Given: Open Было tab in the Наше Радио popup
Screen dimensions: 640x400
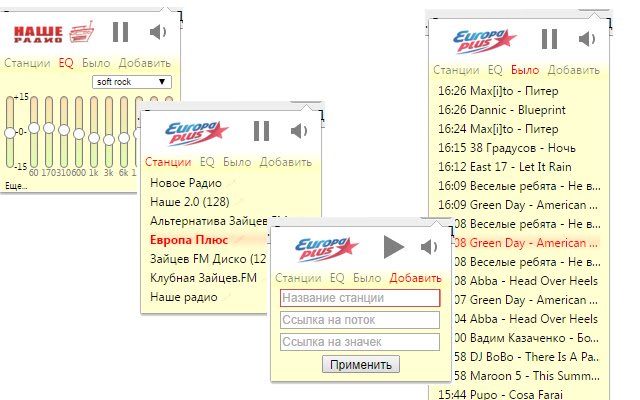Looking at the screenshot, I should click(96, 63).
